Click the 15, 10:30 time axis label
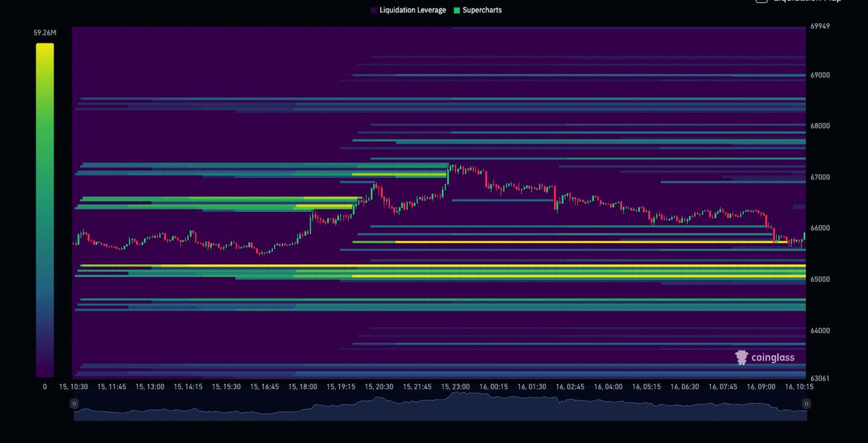This screenshot has height=443, width=868. coord(74,387)
